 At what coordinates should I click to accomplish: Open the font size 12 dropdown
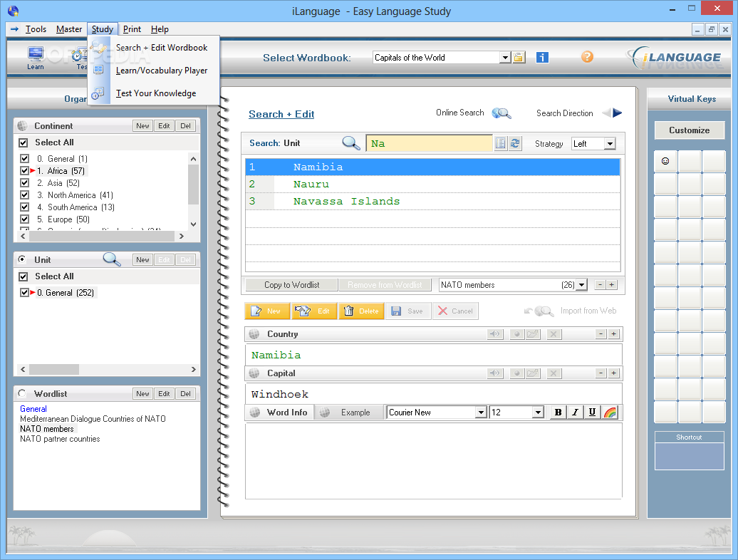click(539, 413)
